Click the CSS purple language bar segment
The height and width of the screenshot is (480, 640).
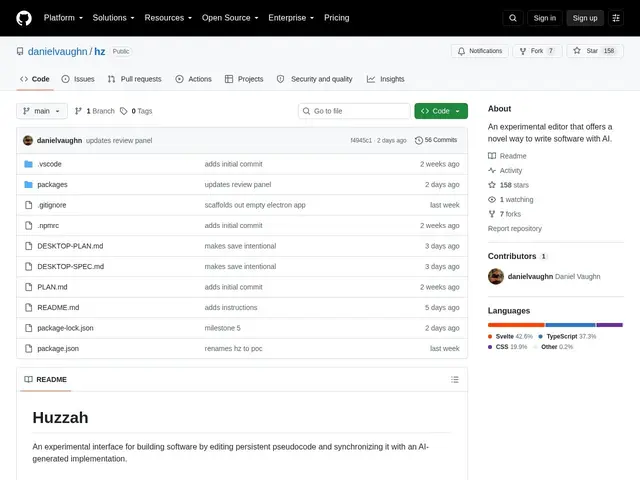point(609,325)
